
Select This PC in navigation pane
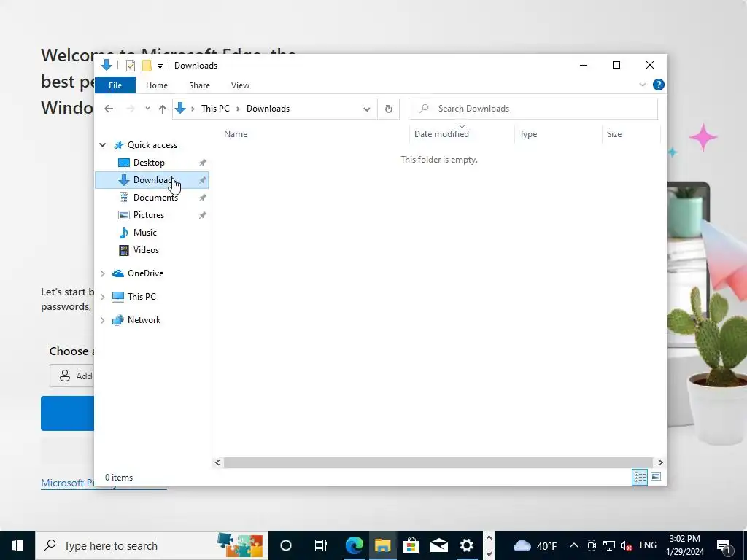coord(142,297)
